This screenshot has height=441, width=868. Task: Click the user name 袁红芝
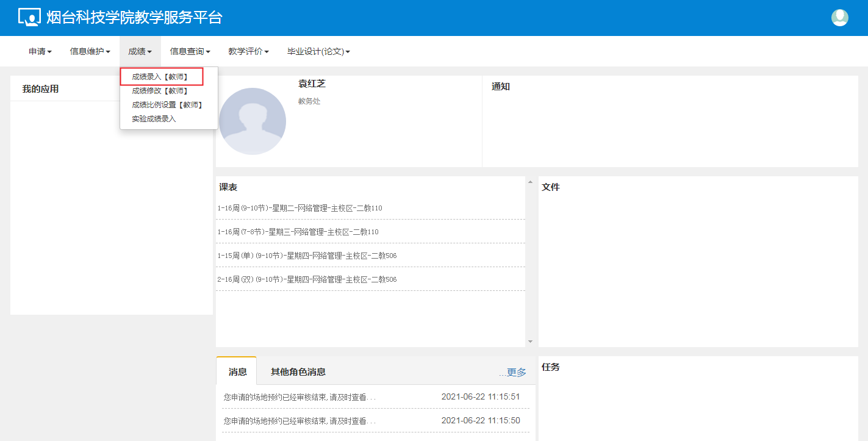[312, 84]
